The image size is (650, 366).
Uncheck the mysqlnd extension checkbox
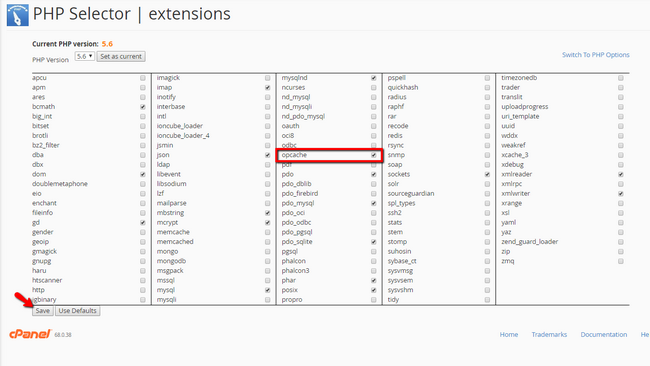click(x=374, y=78)
